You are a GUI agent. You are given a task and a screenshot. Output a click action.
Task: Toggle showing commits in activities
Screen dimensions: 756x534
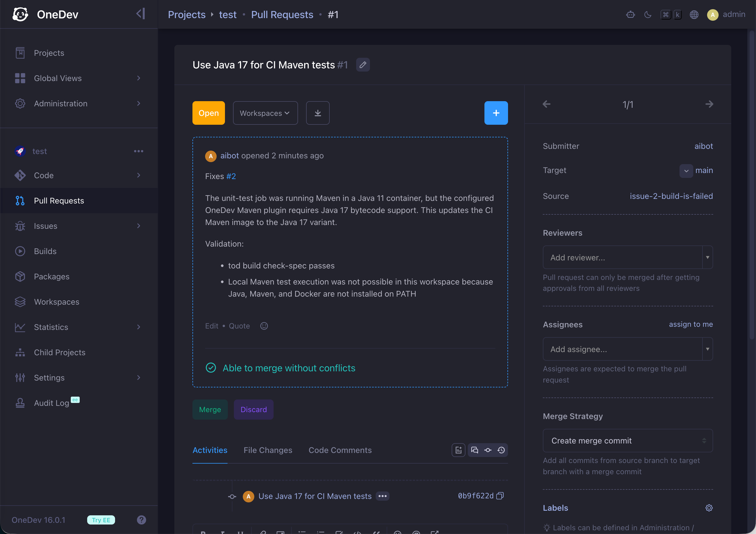pyautogui.click(x=488, y=450)
